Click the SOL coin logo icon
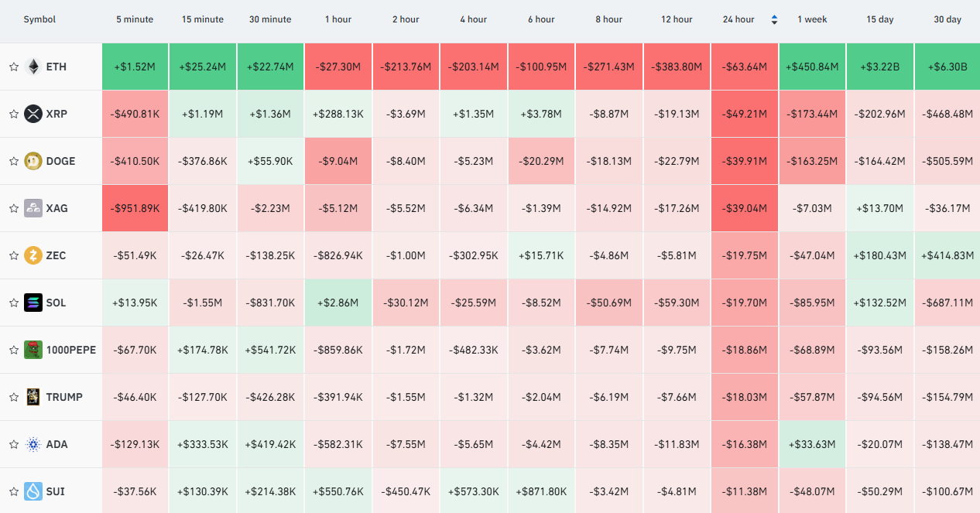Viewport: 980px width, 513px height. [33, 303]
